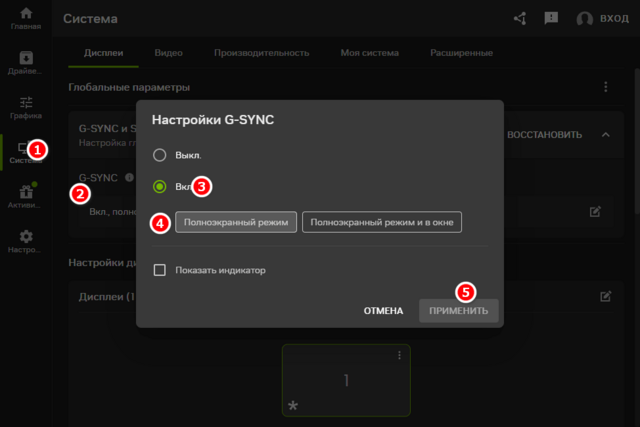Image resolution: width=640 pixels, height=427 pixels.
Task: Collapse the G-SYNC section chevron
Action: pos(606,135)
